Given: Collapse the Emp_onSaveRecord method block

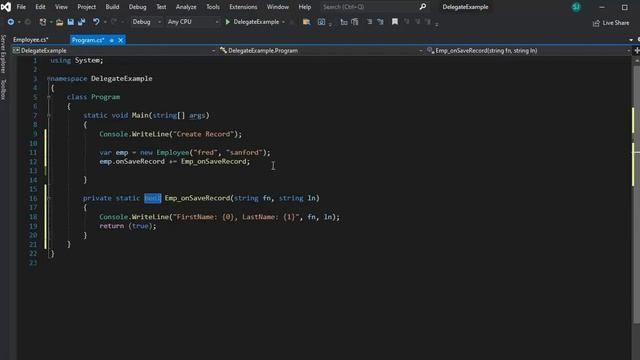Looking at the screenshot, I should coord(49,198).
